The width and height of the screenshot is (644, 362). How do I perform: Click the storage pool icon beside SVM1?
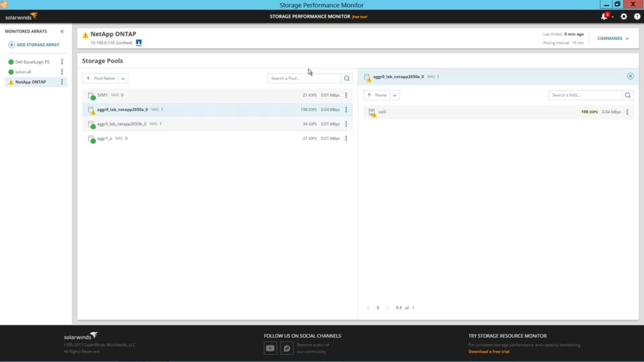(x=92, y=94)
